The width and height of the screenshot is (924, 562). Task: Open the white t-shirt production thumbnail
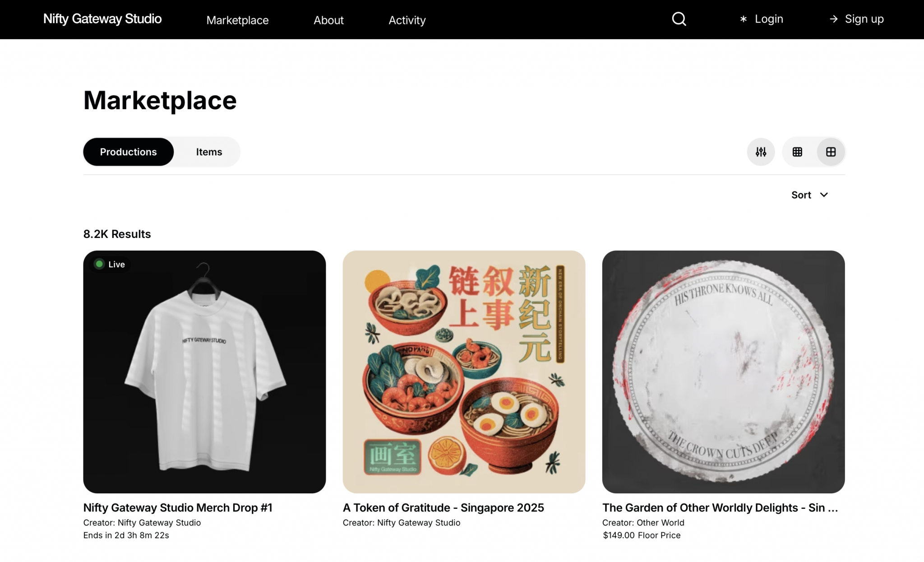tap(204, 372)
